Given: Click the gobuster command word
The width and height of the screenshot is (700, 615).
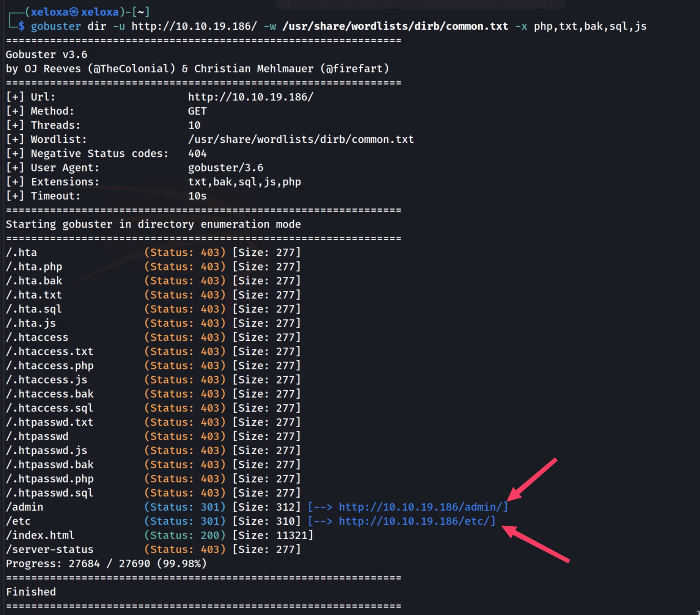Looking at the screenshot, I should 56,26.
